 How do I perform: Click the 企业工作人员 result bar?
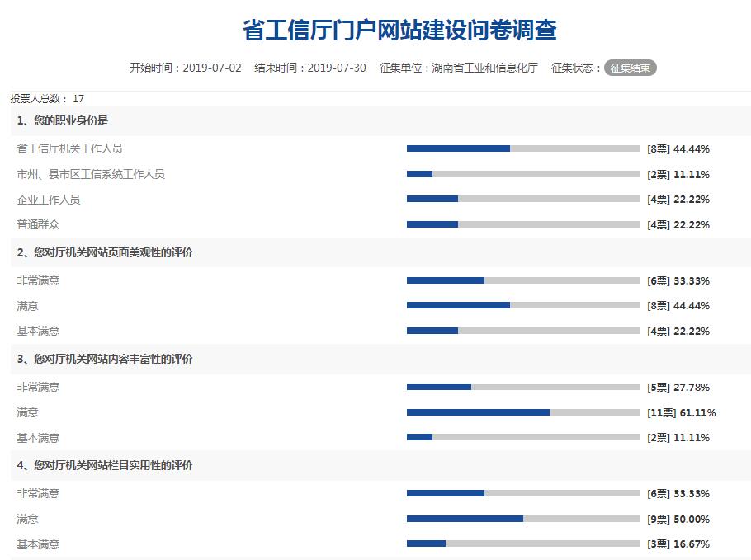(x=523, y=199)
